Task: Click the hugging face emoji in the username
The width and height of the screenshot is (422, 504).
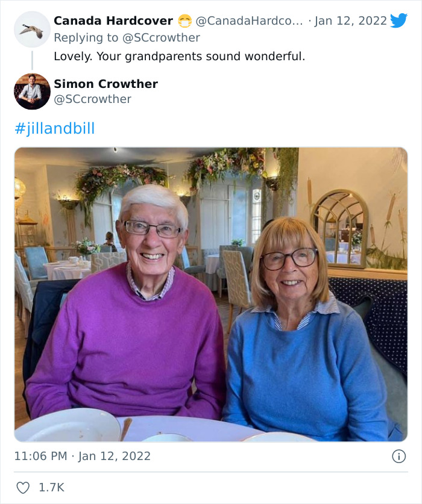Action: (183, 20)
